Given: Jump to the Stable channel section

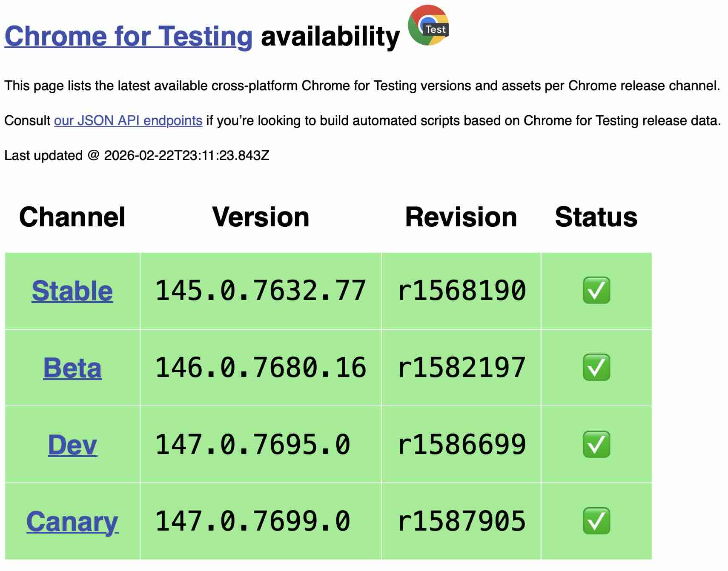Looking at the screenshot, I should pyautogui.click(x=72, y=291).
